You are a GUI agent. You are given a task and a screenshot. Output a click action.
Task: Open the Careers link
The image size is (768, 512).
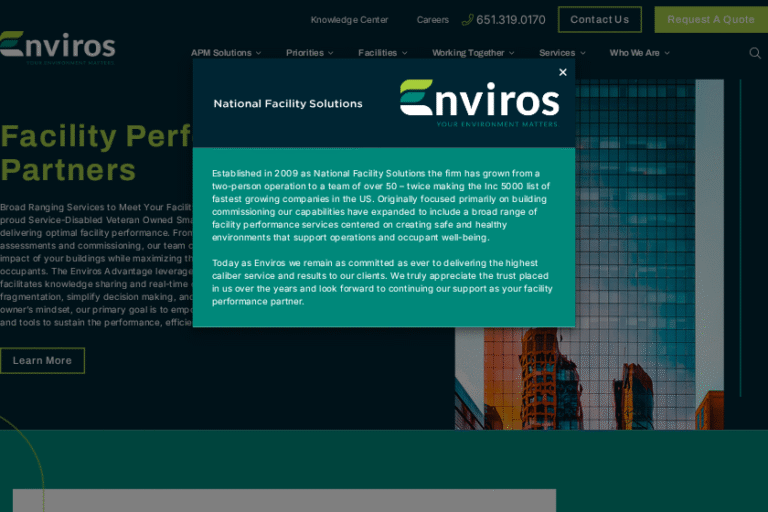[433, 20]
